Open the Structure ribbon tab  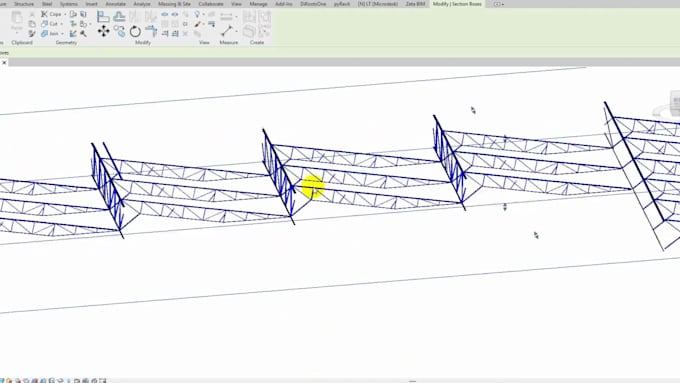pos(24,4)
